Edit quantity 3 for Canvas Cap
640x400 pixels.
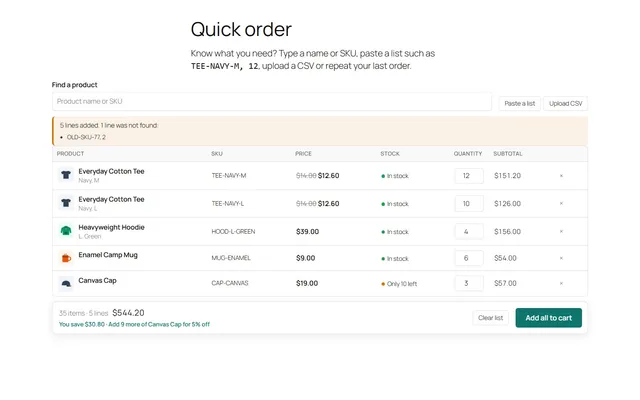coord(469,283)
